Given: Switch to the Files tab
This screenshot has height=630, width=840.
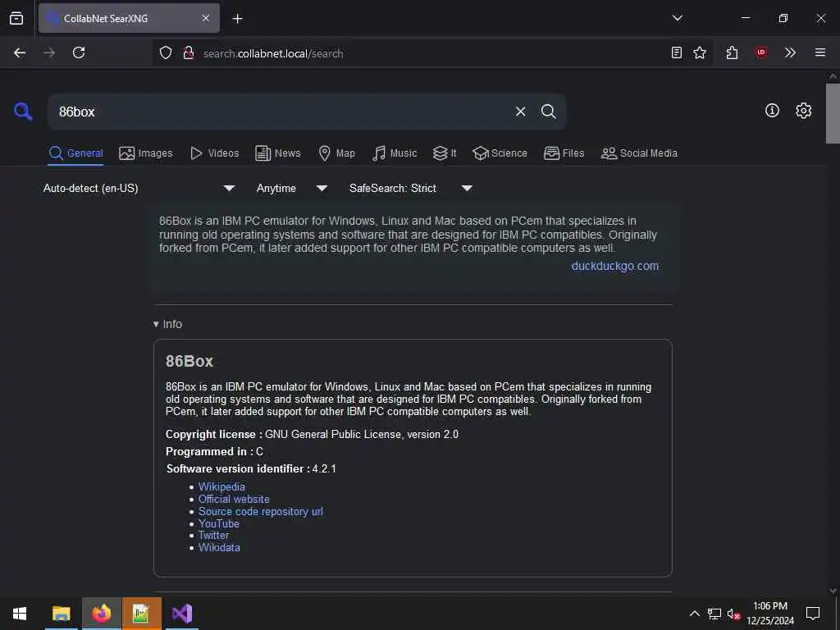Looking at the screenshot, I should (x=564, y=153).
